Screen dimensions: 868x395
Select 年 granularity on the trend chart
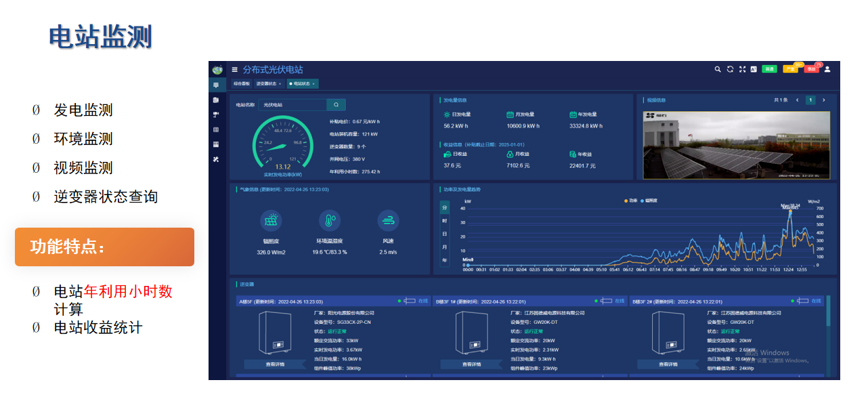[x=445, y=260]
